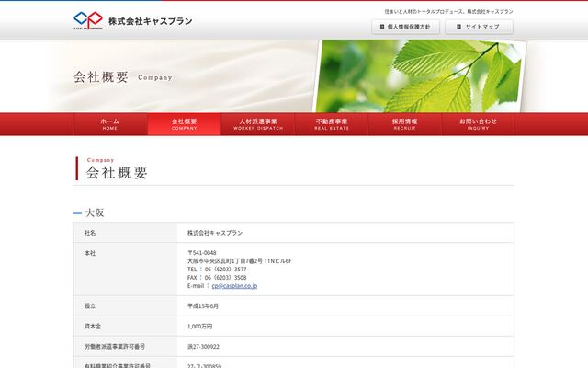
Task: Click the square icon beside 個人情報保護方針
Action: point(382,27)
